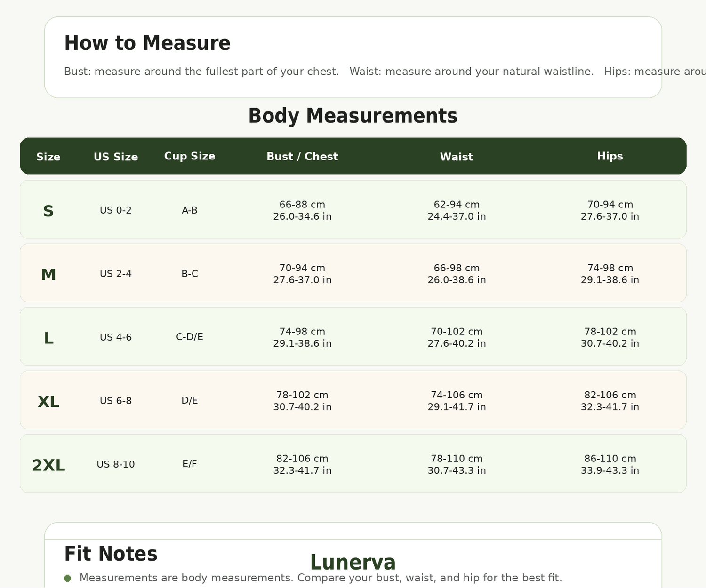
Task: Click the S hips value 70-94 cm
Action: (x=610, y=205)
